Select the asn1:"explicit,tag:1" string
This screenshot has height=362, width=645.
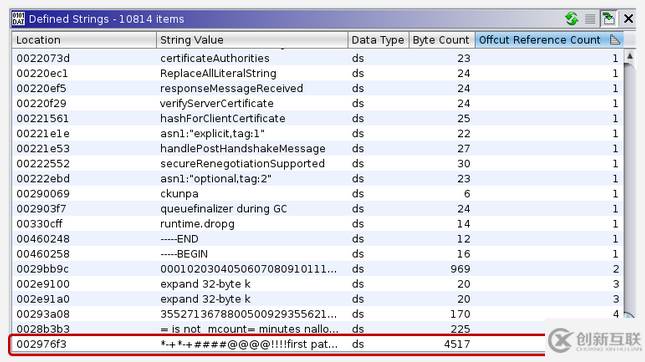coord(212,134)
